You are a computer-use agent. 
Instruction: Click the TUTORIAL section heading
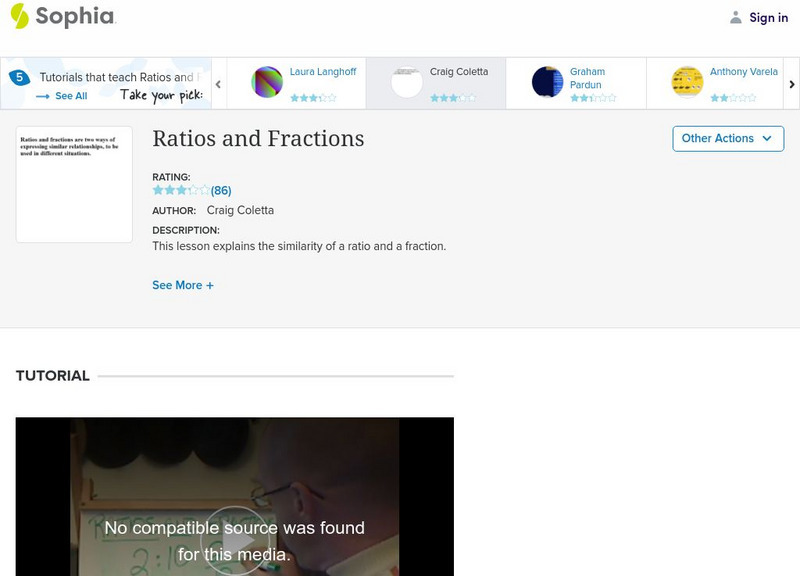tap(53, 376)
